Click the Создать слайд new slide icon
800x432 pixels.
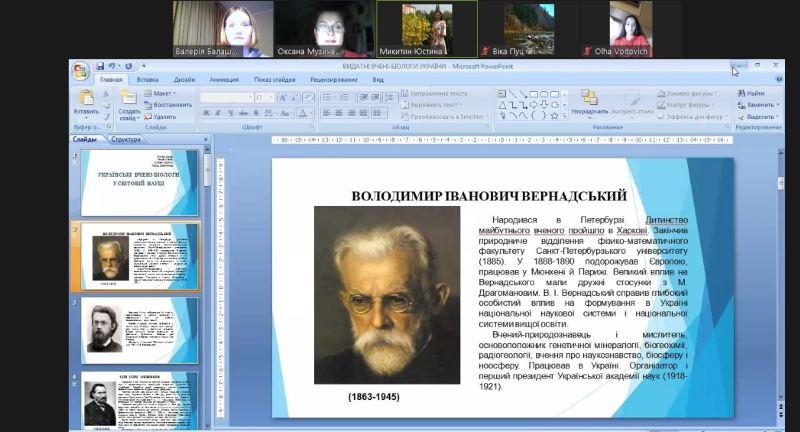pos(129,99)
